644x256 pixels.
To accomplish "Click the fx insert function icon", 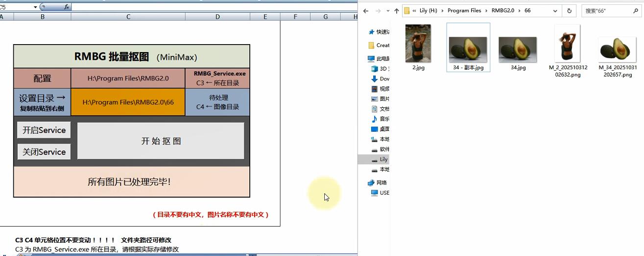I will 66,7.
